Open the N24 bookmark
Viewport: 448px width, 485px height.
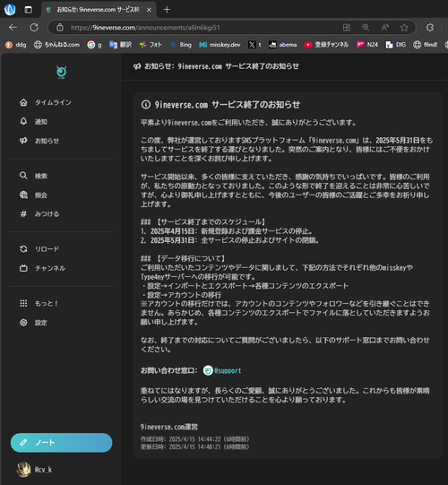coord(367,45)
